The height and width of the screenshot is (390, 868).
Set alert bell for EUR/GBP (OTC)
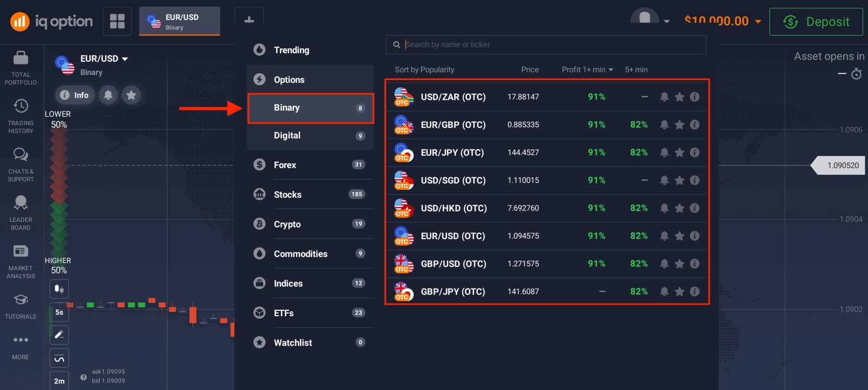point(664,125)
